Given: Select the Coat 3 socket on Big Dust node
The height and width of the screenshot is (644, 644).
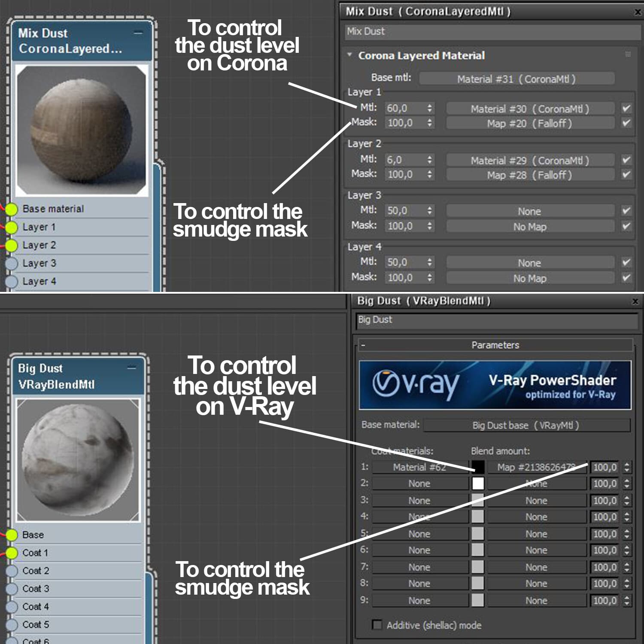Looking at the screenshot, I should click(x=12, y=589).
